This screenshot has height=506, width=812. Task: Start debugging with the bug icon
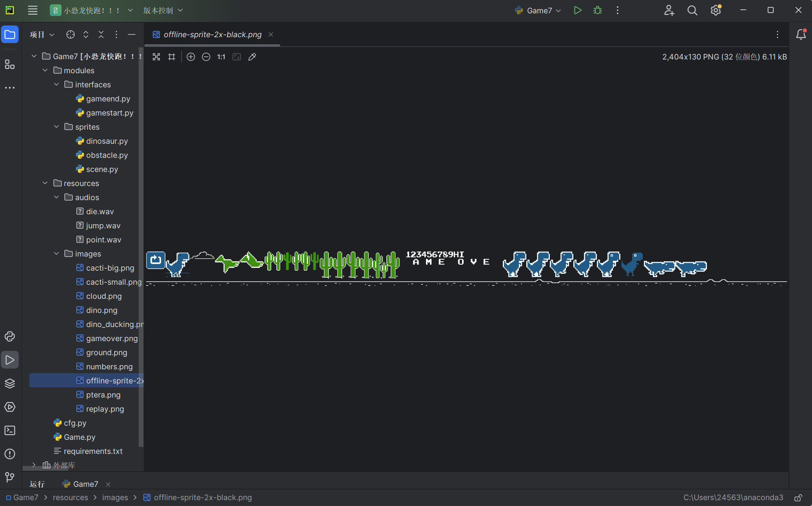coord(598,11)
